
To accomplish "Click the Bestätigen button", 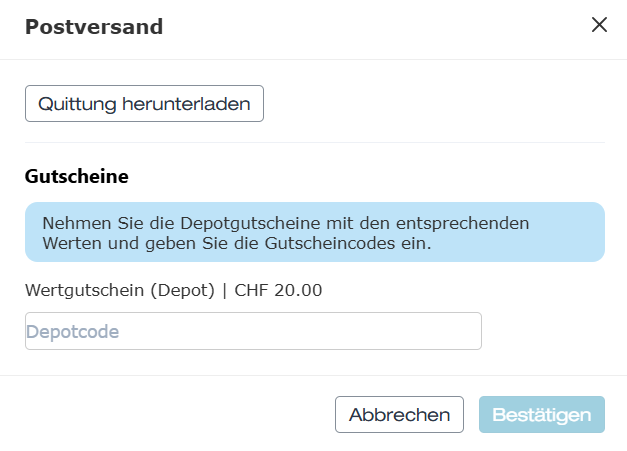I will 542,415.
